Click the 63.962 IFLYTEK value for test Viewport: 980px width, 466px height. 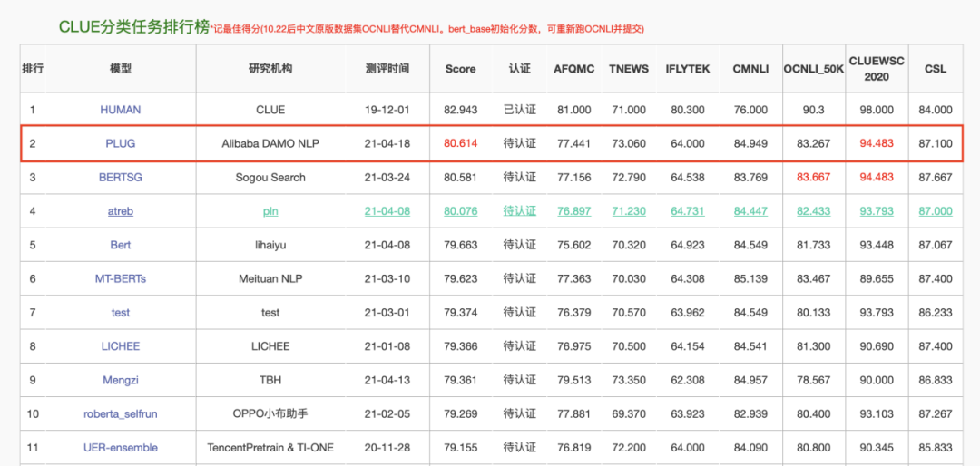pos(688,313)
